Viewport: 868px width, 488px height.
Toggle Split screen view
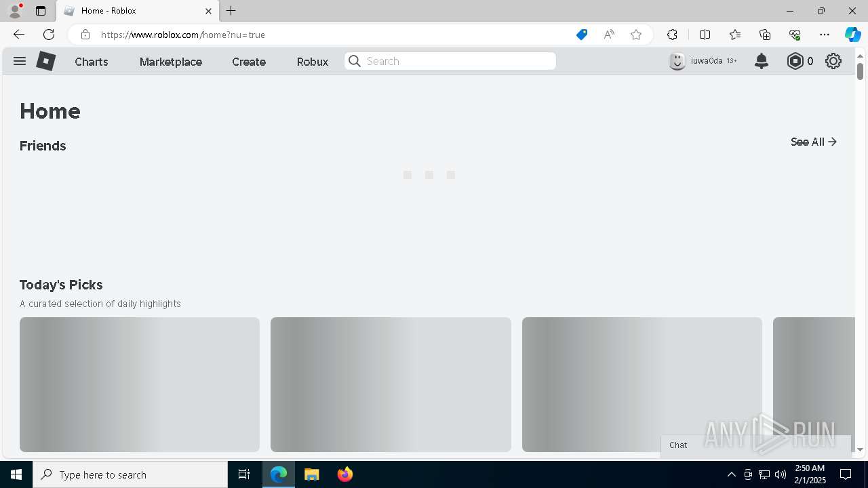click(x=705, y=35)
